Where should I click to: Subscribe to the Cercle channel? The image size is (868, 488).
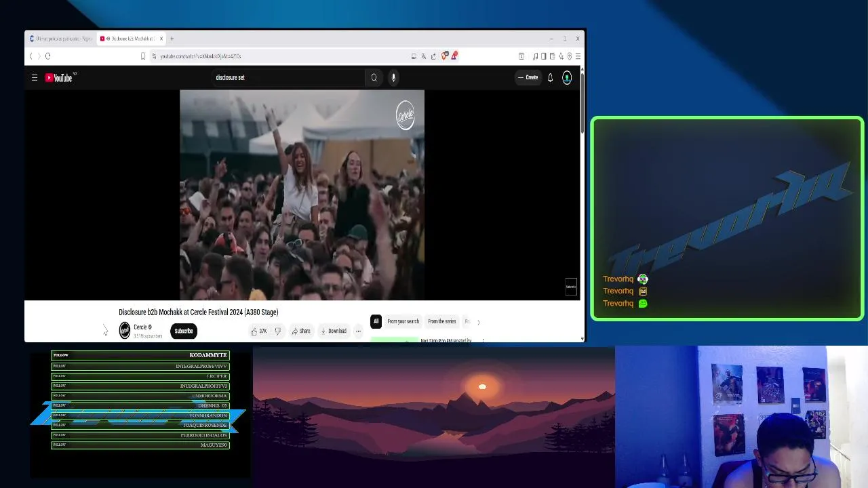(183, 331)
